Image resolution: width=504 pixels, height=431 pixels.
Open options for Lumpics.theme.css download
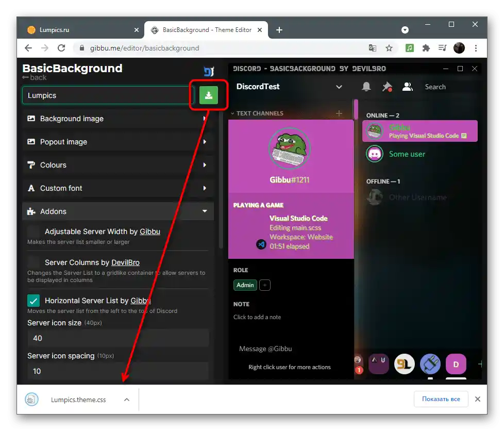point(127,400)
